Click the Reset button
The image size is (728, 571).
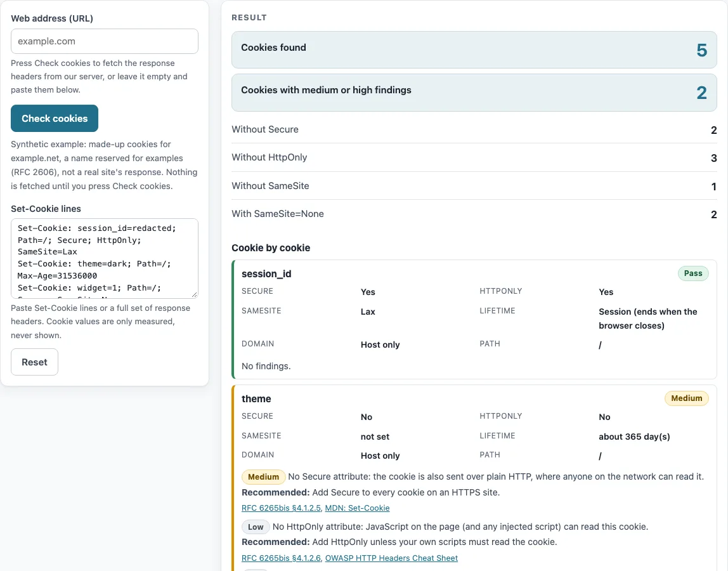34,362
